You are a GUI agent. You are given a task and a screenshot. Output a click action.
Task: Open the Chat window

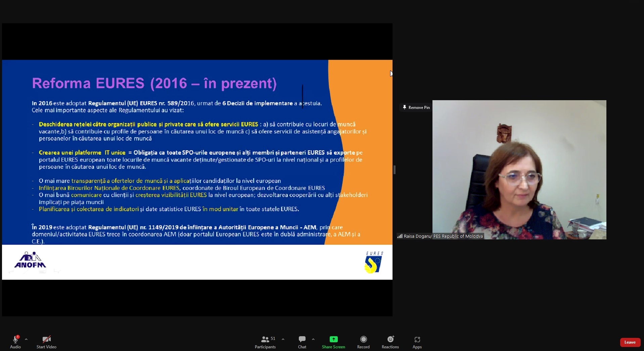302,342
